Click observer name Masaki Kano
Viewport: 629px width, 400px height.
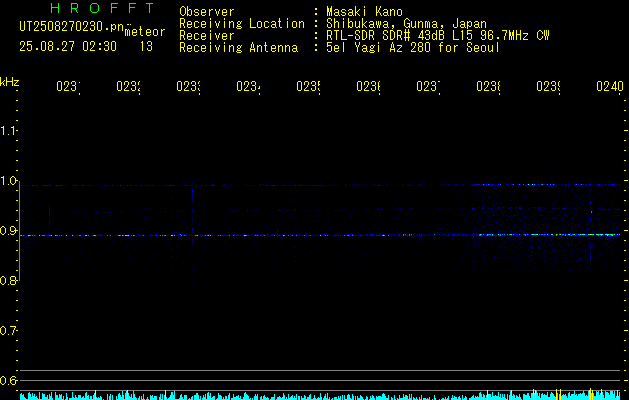pyautogui.click(x=364, y=11)
